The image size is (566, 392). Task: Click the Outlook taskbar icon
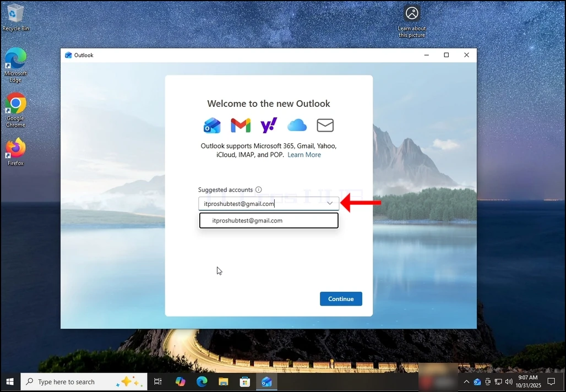point(266,382)
